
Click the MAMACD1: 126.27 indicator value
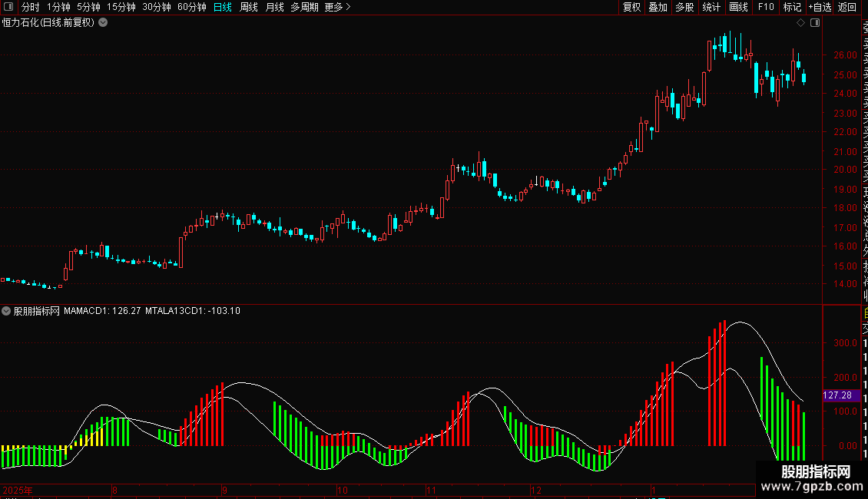click(102, 311)
